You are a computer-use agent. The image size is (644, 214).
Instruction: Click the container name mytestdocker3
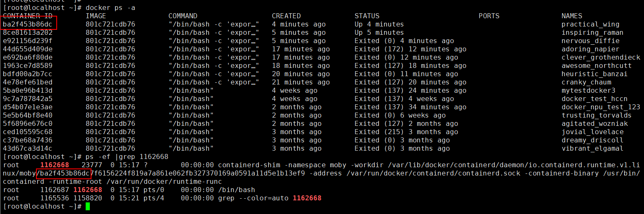589,91
